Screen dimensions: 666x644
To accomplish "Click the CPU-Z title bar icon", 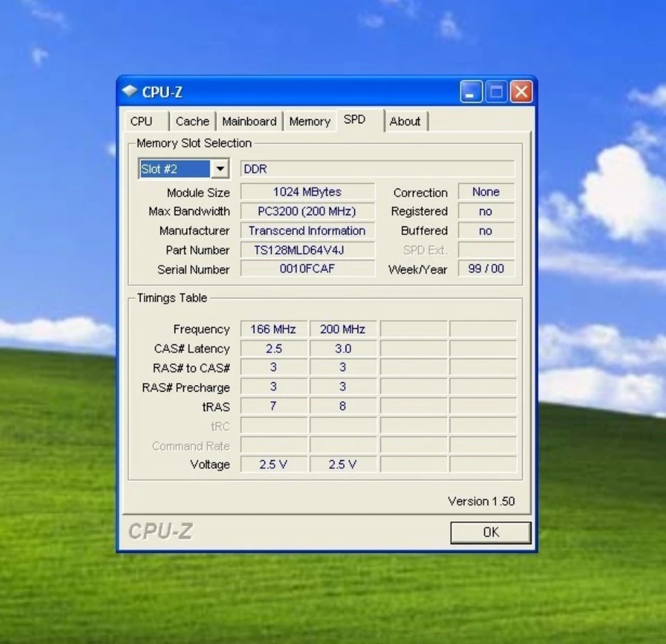I will point(130,91).
